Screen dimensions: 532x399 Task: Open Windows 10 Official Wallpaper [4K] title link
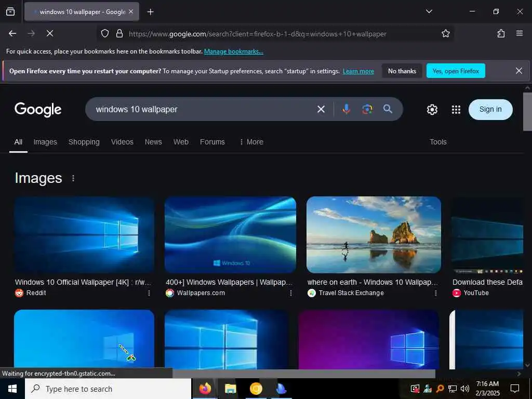tap(83, 282)
